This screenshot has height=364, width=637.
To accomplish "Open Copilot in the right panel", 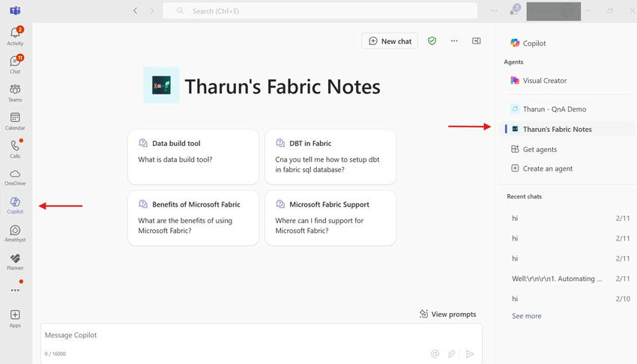I will tap(528, 43).
